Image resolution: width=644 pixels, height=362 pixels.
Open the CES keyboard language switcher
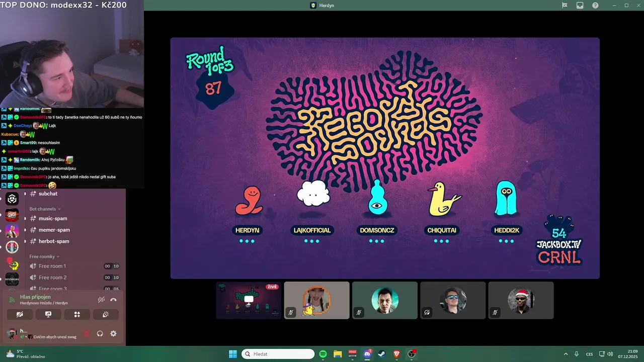tap(589, 354)
